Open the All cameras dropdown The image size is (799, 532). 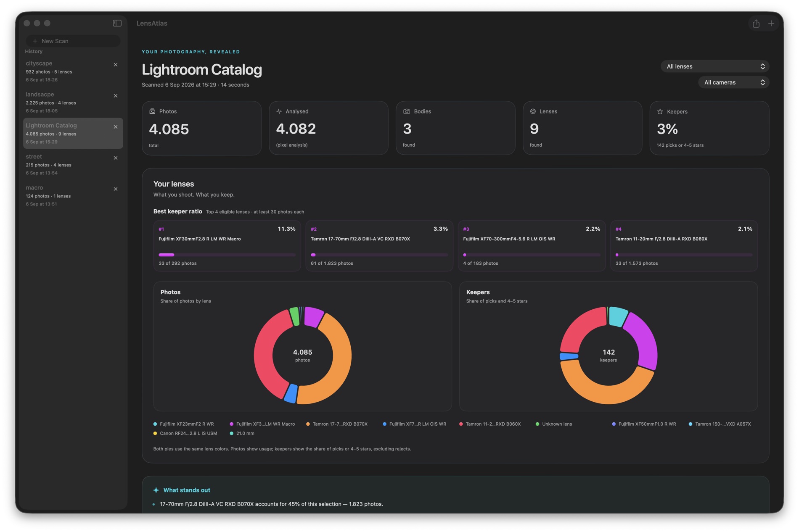[734, 82]
